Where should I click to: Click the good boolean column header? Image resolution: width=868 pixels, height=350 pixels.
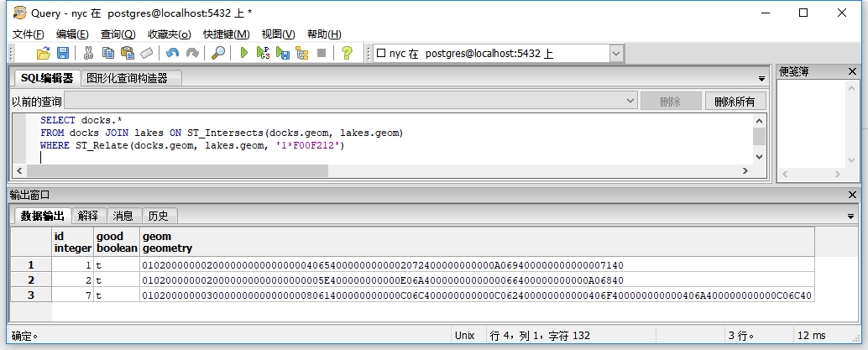point(116,242)
